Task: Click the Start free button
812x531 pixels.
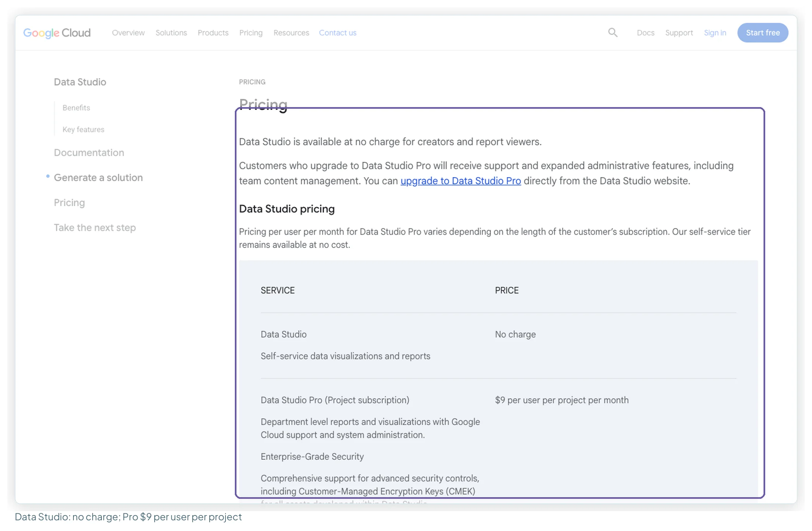Action: coord(763,32)
